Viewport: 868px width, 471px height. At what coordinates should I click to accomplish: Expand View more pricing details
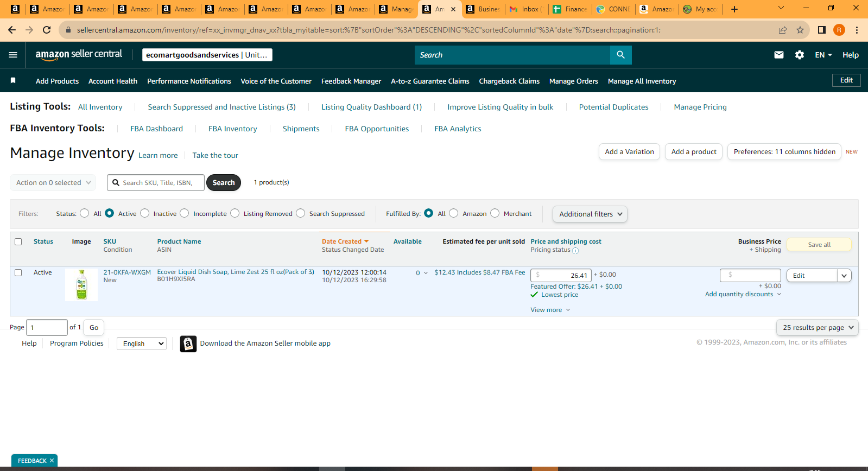[550, 310]
